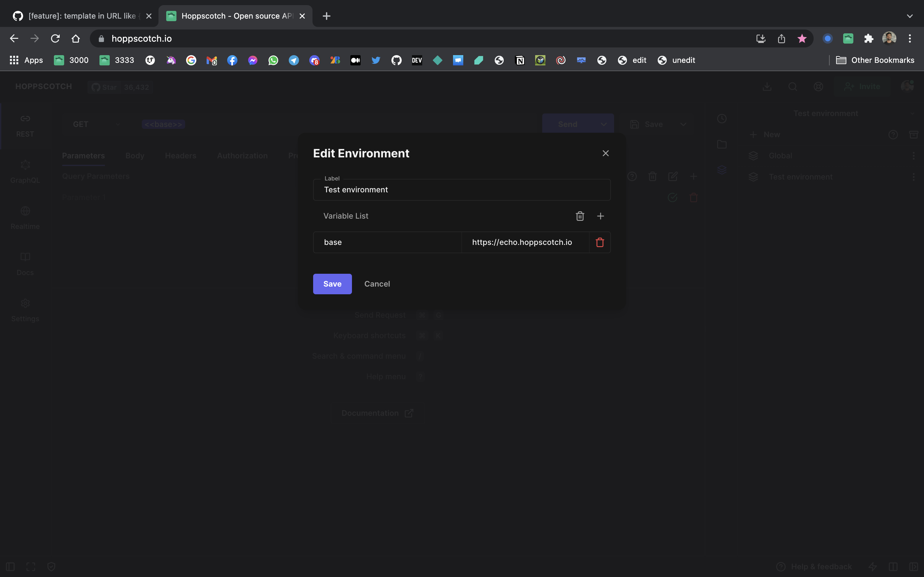Delete the base variable row
Image resolution: width=924 pixels, height=577 pixels.
(599, 242)
